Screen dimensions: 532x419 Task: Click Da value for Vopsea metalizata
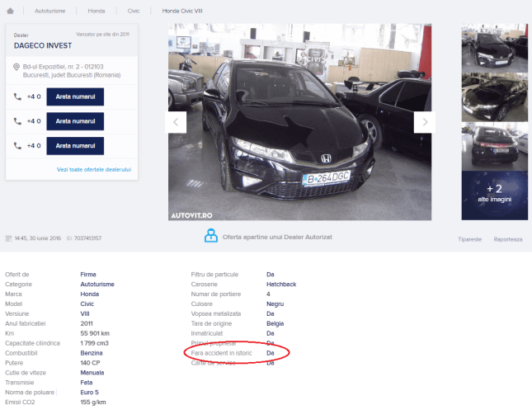pyautogui.click(x=271, y=313)
